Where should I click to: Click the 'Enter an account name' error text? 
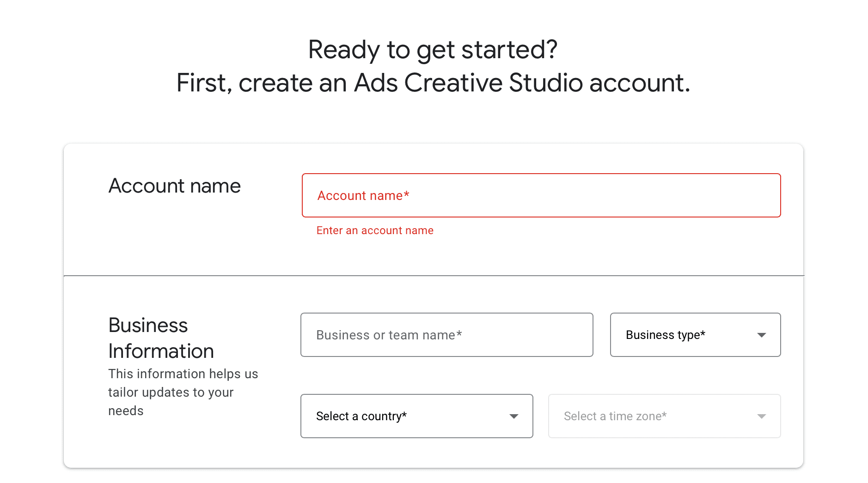[375, 230]
